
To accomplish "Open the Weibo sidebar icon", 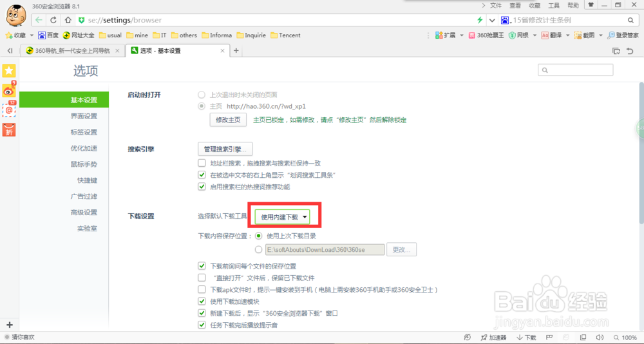I will (x=9, y=90).
